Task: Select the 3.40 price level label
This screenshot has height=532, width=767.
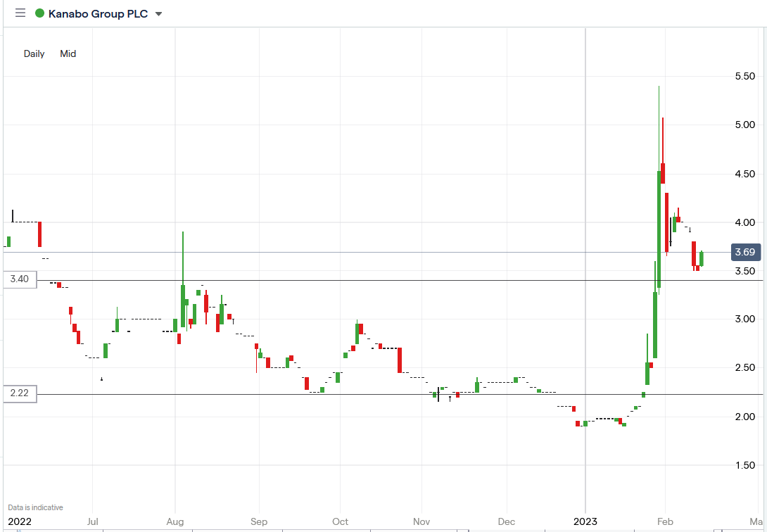Action: tap(20, 279)
